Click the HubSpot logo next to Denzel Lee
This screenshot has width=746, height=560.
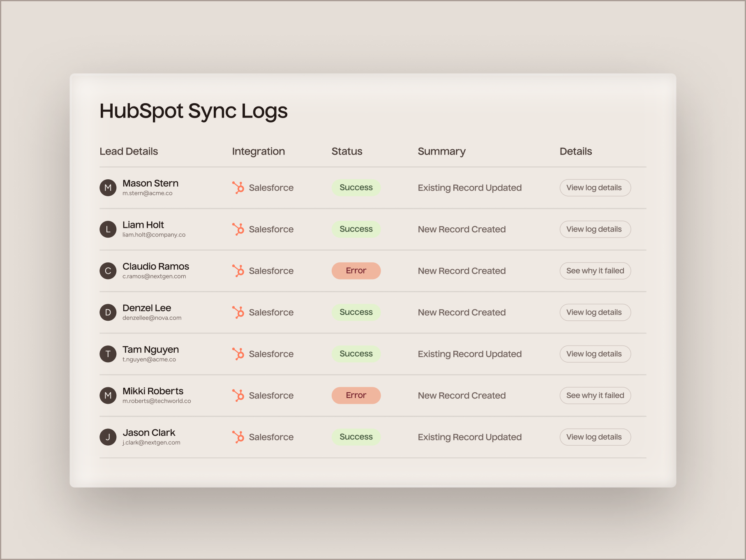click(x=239, y=312)
